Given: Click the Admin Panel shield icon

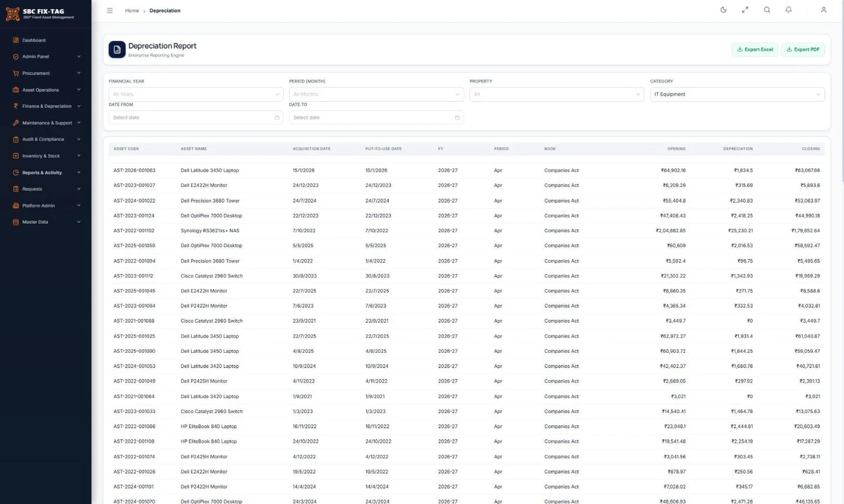Looking at the screenshot, I should click(x=16, y=57).
